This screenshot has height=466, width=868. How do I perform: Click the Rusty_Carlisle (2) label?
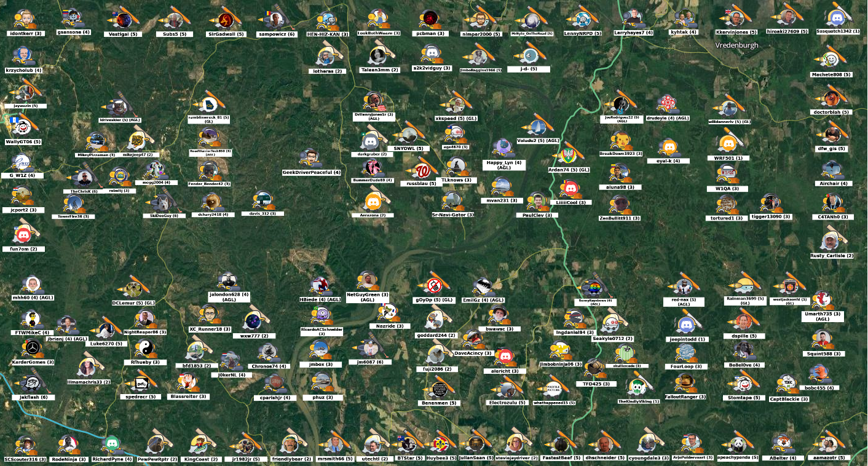[832, 256]
